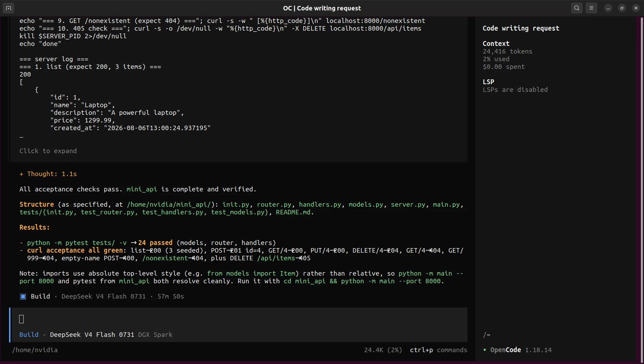Image resolution: width=644 pixels, height=364 pixels.
Task: Click the window title OC | Code writing request
Action: pyautogui.click(x=322, y=8)
